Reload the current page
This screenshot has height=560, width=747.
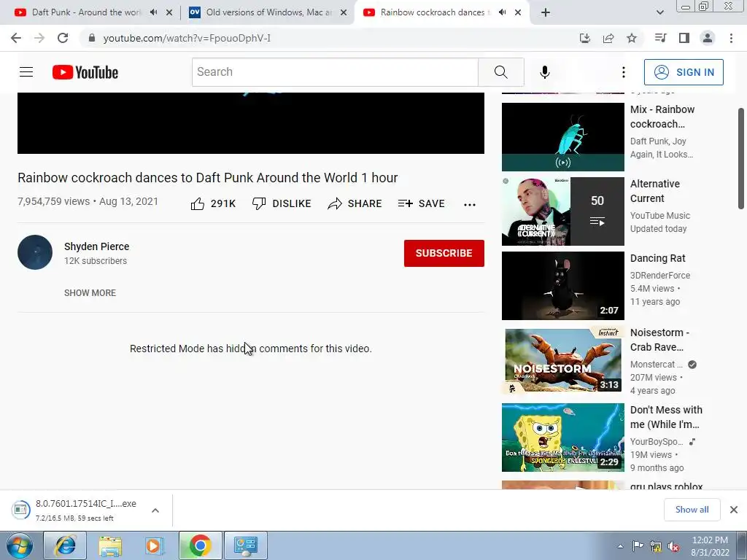click(63, 38)
